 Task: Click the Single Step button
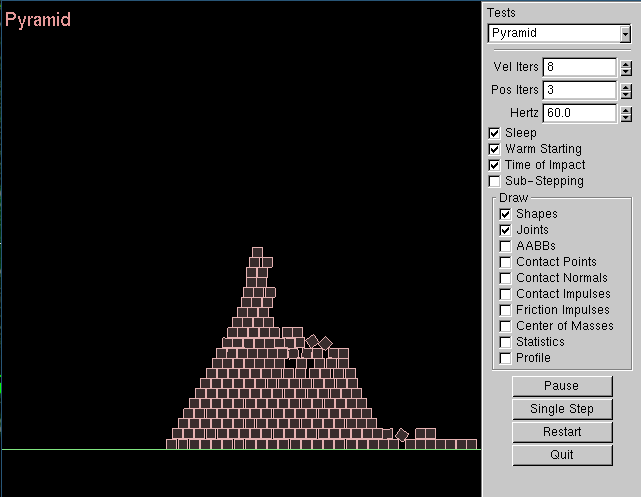(562, 409)
